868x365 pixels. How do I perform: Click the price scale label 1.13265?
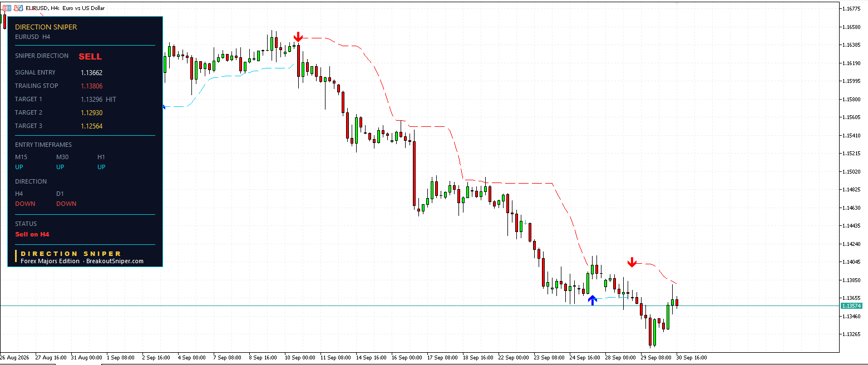click(852, 334)
